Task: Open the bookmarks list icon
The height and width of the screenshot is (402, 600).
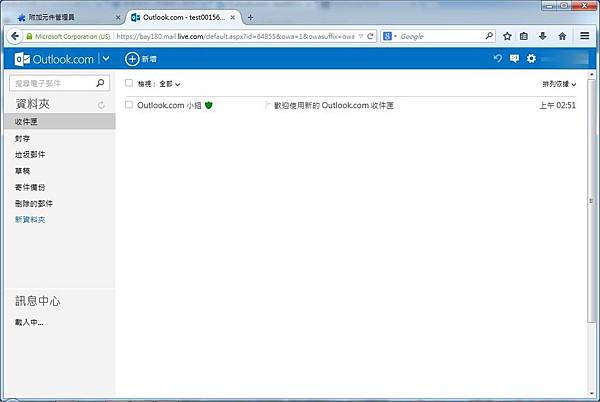Action: [524, 36]
